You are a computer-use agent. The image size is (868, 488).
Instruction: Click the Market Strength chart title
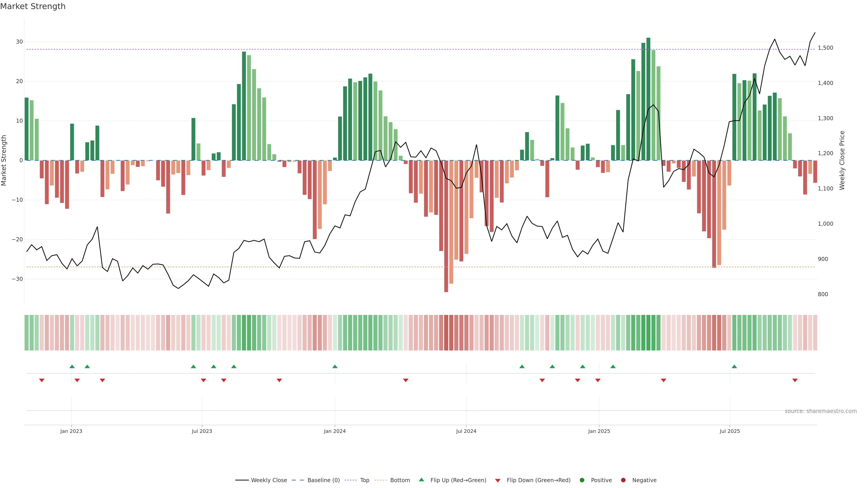[x=33, y=6]
